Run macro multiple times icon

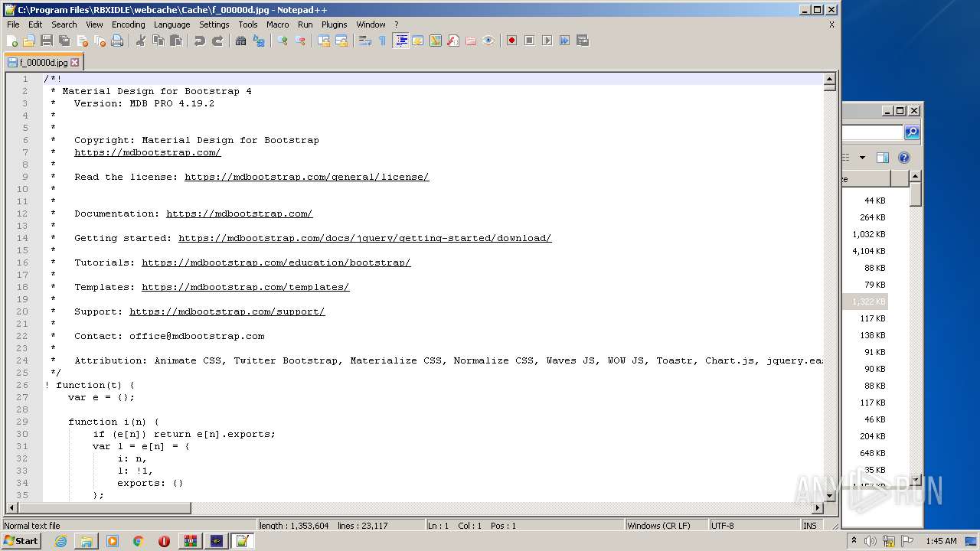(x=564, y=41)
